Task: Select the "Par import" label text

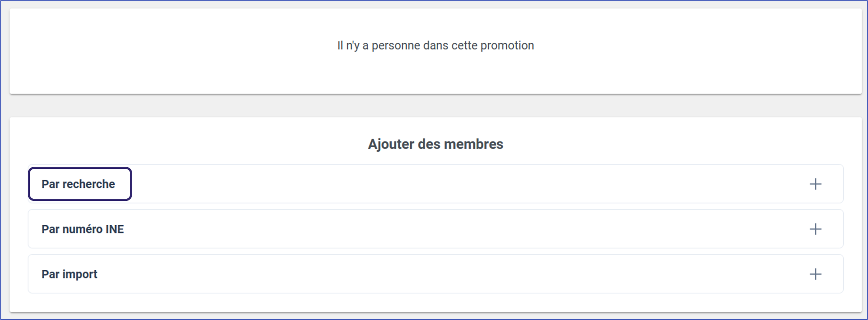Action: click(69, 274)
